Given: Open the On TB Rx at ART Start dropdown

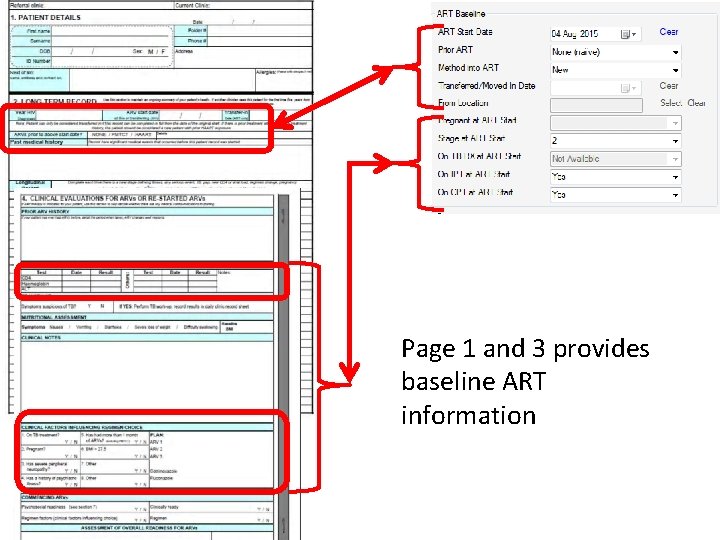Looking at the screenshot, I should click(x=615, y=159).
